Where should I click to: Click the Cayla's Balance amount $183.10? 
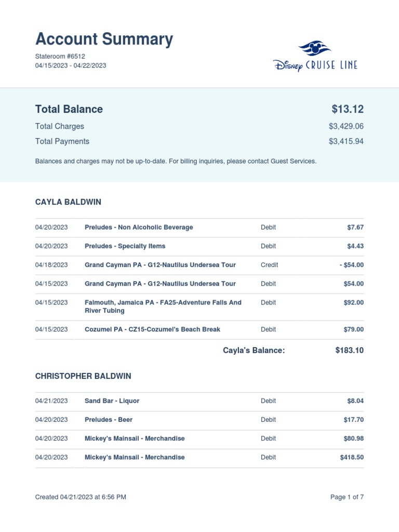349,350
